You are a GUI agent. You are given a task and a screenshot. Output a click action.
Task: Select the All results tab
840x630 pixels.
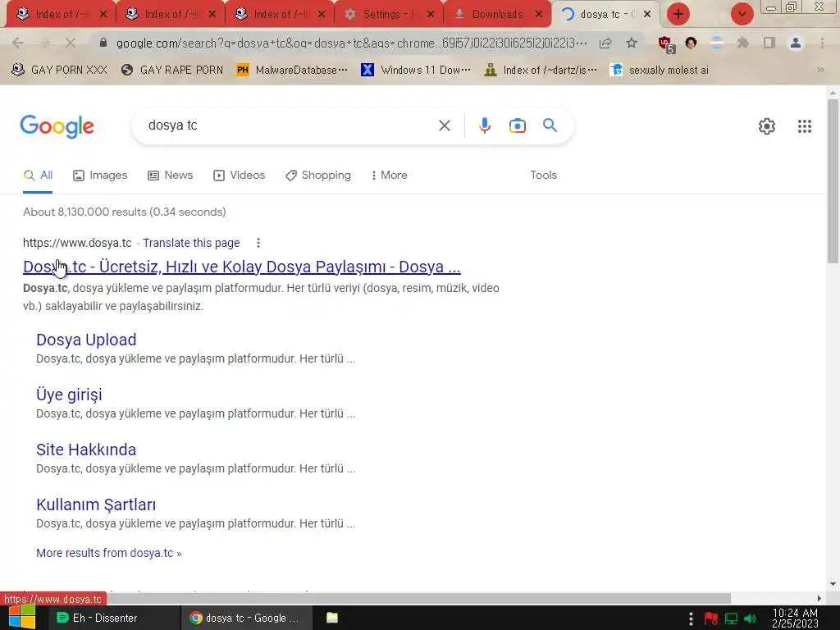(x=38, y=176)
